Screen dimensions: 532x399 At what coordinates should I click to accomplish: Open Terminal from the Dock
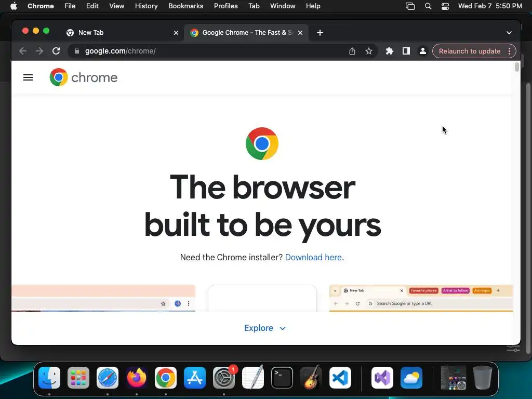pos(282,378)
